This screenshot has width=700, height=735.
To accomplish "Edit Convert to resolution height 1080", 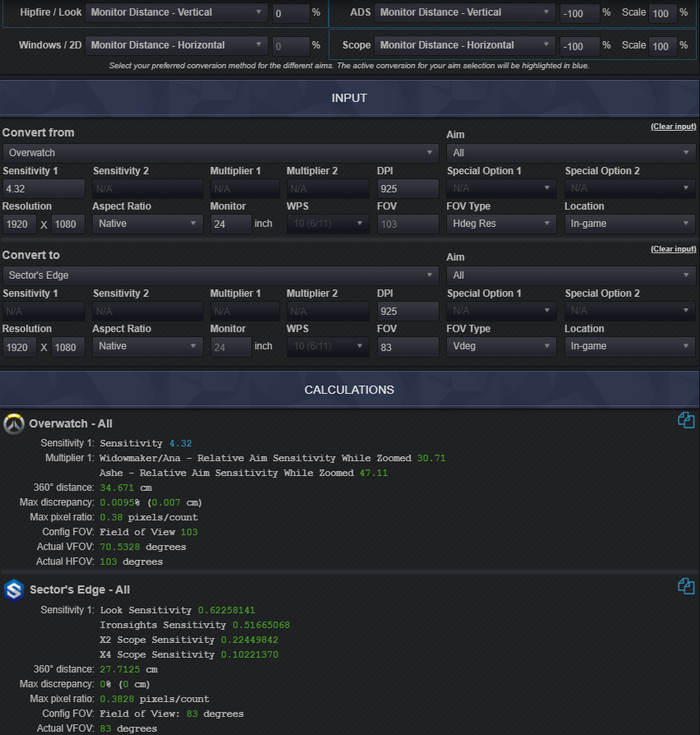I will tap(68, 347).
